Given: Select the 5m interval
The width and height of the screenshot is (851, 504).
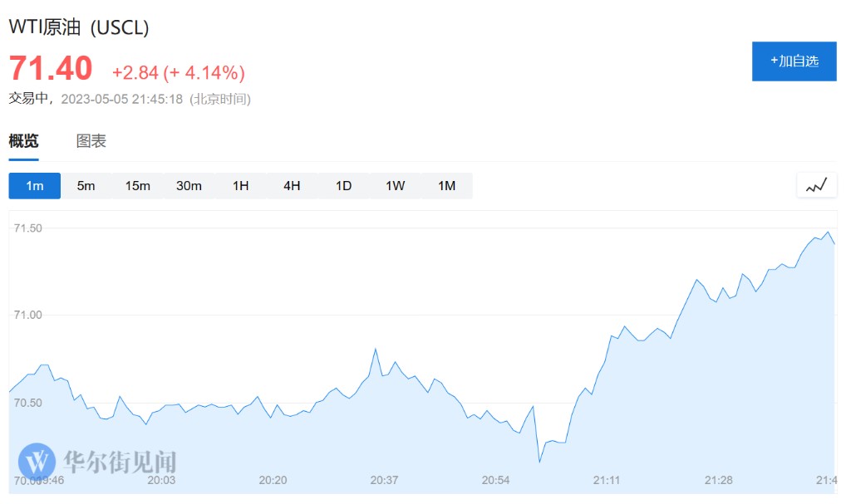Looking at the screenshot, I should (x=86, y=186).
